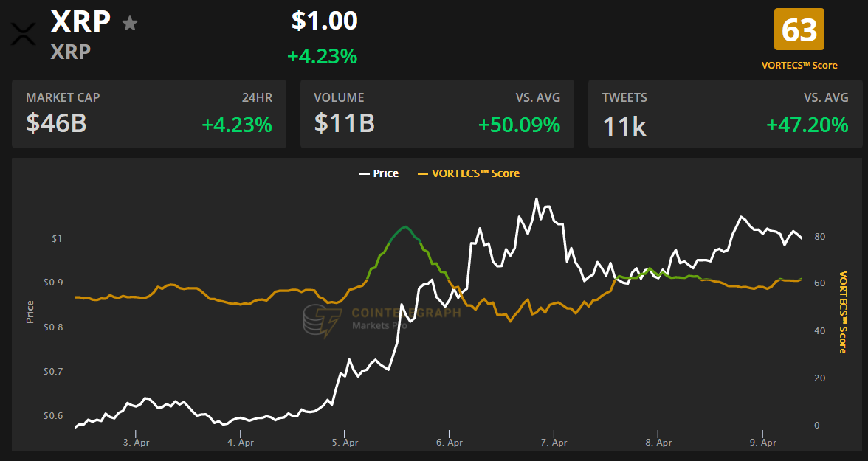Expand the Tweets VS. AVG comparison
Viewport: 868px width, 461px height.
pos(827,97)
